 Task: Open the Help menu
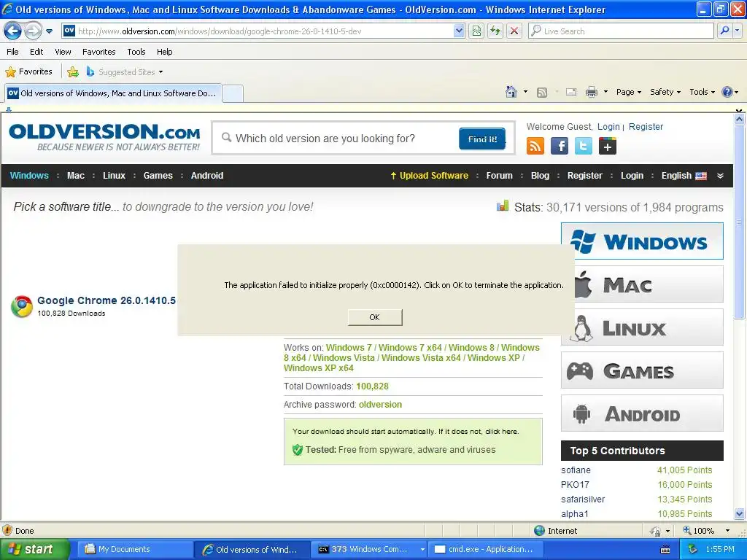164,52
